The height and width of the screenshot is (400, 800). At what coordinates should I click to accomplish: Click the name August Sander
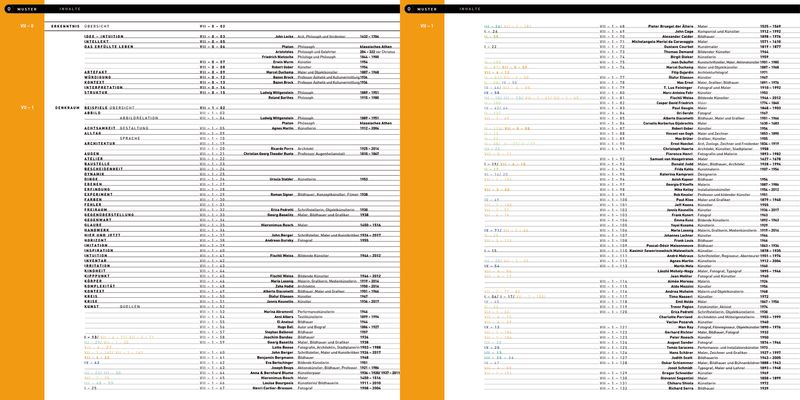681,342
